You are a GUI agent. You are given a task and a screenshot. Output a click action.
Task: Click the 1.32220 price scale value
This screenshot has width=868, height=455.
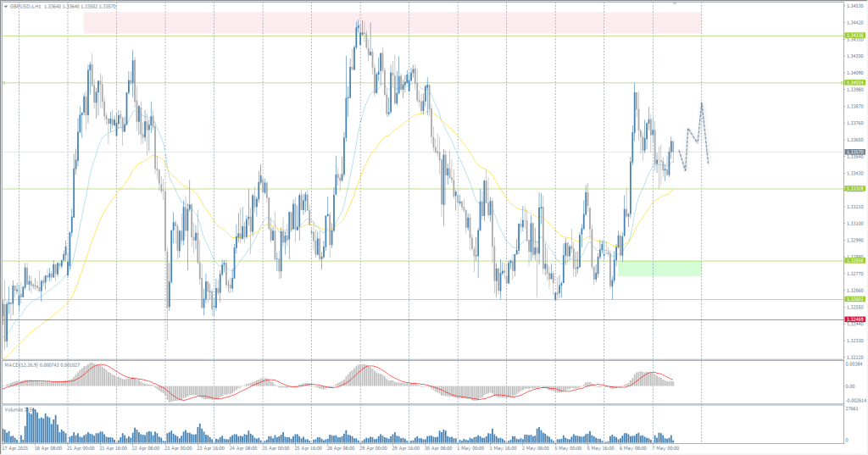point(855,357)
